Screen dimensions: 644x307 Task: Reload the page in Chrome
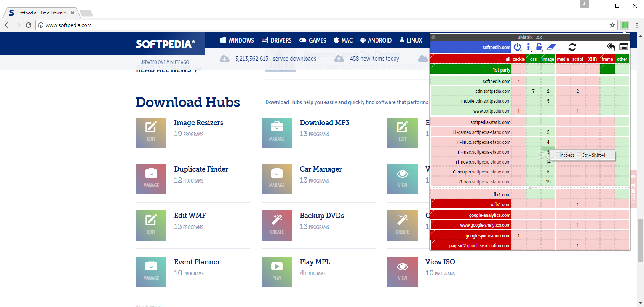click(x=29, y=25)
